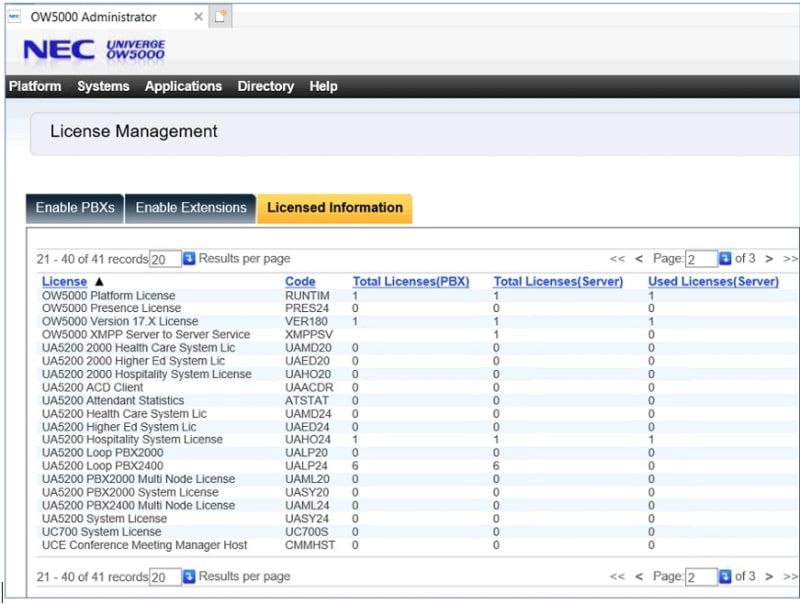Click the UC700S code cell
The width and height of the screenshot is (800, 604).
tap(307, 532)
